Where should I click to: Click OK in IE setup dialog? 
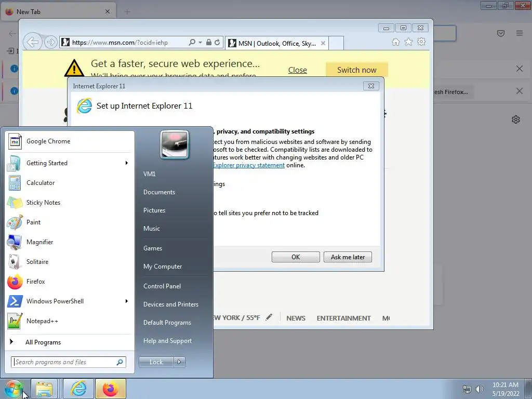point(296,257)
